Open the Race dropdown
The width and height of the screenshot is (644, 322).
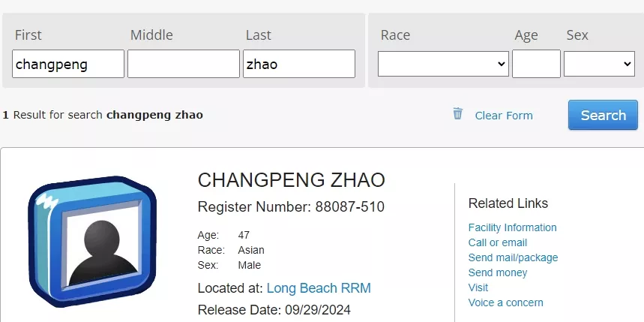pyautogui.click(x=443, y=65)
